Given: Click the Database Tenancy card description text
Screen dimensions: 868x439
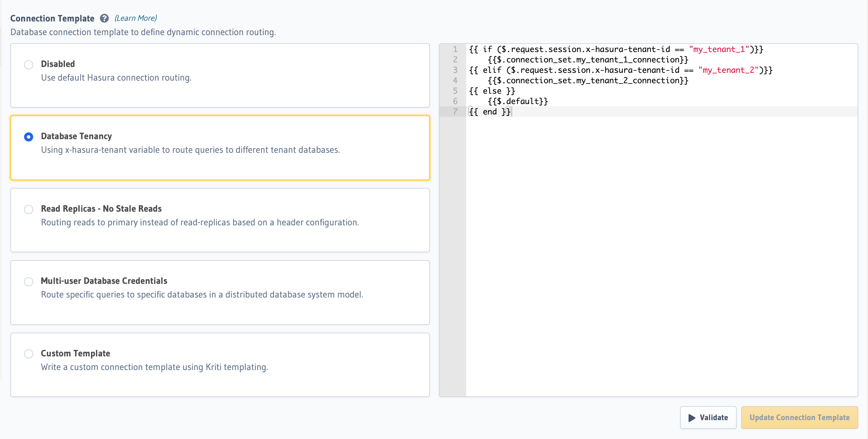Looking at the screenshot, I should (191, 150).
